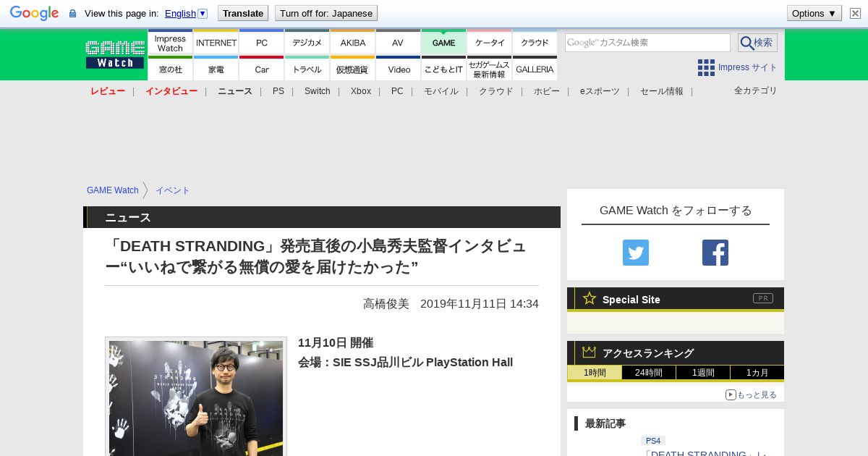
Task: Open the モバイル category
Action: [x=441, y=91]
